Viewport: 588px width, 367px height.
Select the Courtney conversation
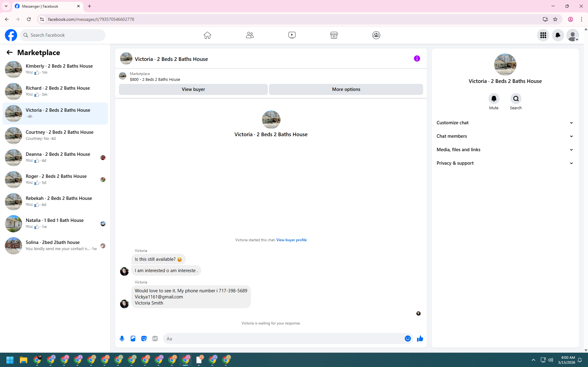[x=55, y=135]
